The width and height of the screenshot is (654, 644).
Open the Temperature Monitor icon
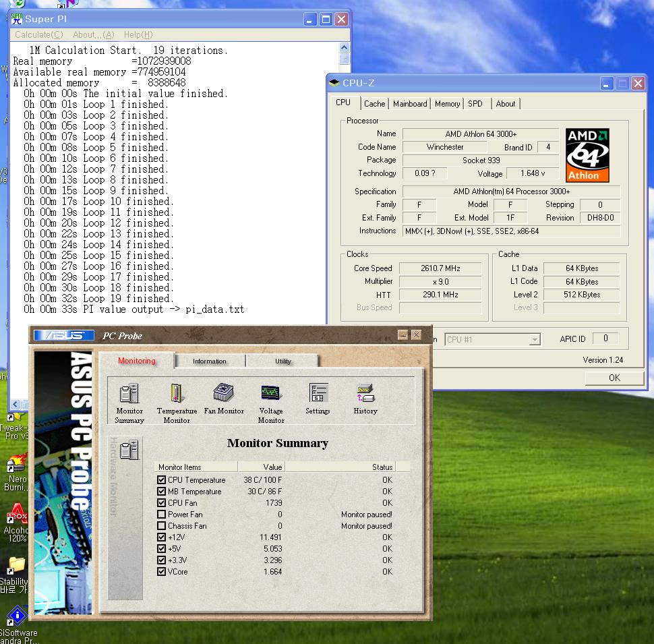click(x=177, y=403)
